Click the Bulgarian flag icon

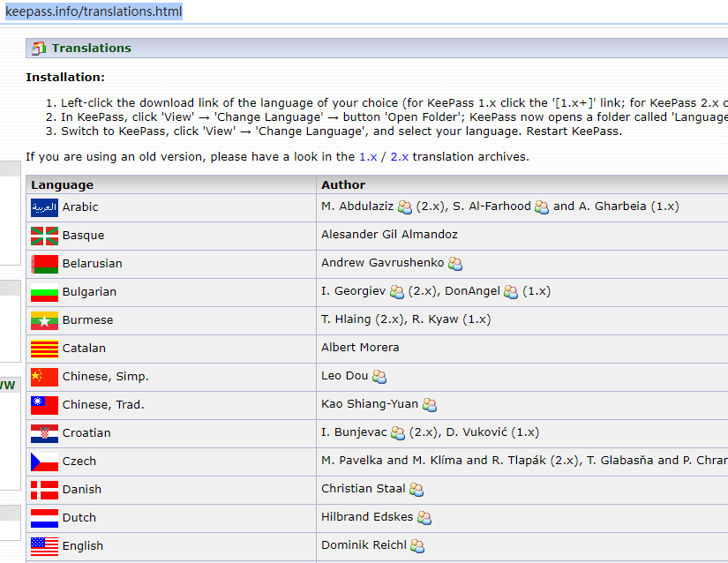(45, 292)
